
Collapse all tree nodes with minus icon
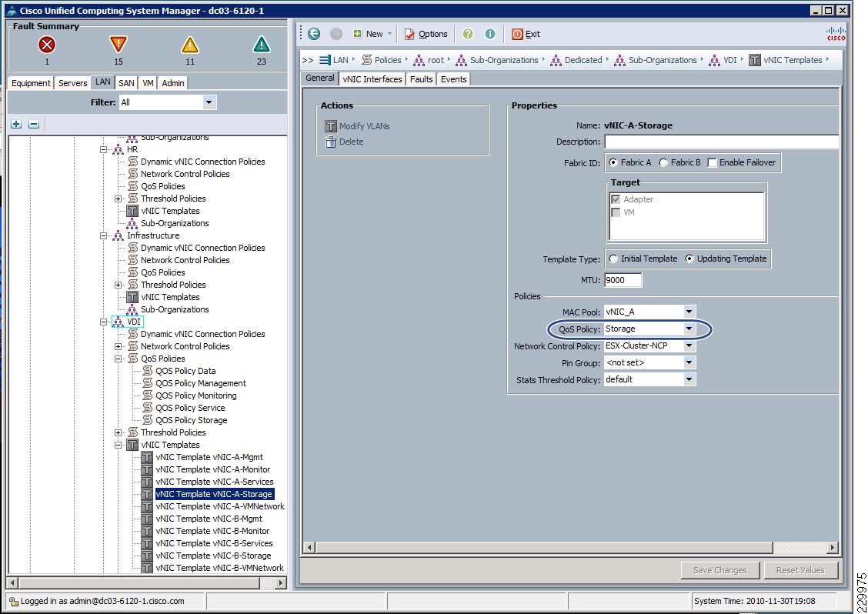click(x=34, y=124)
